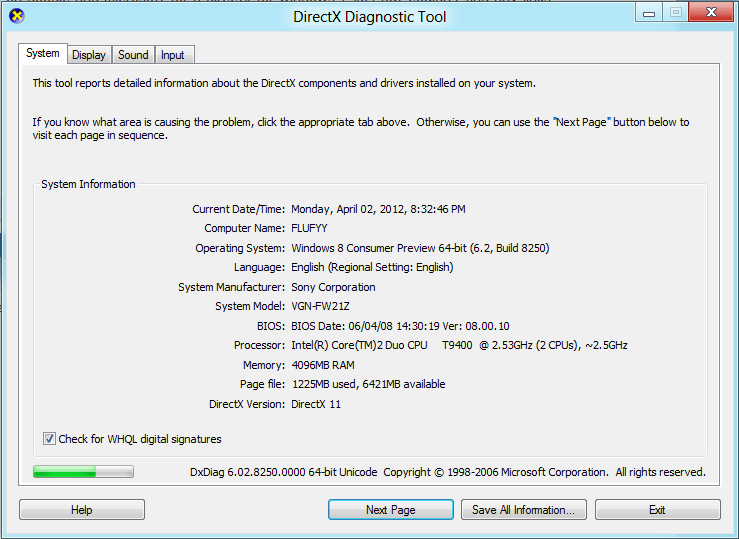739x539 pixels.
Task: Minimize the DirectX Diagnostic Tool window
Action: point(649,13)
